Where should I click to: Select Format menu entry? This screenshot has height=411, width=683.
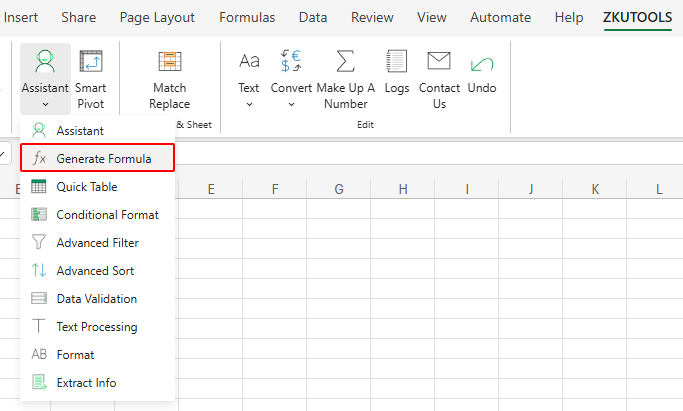[x=98, y=354]
